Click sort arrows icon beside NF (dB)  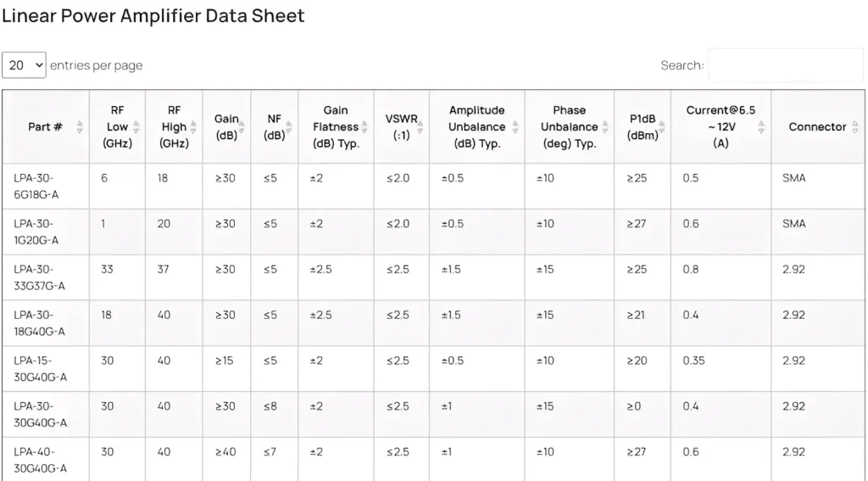[289, 127]
